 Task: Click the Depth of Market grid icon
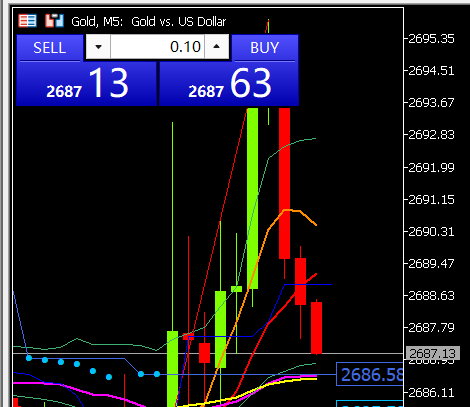(x=27, y=21)
